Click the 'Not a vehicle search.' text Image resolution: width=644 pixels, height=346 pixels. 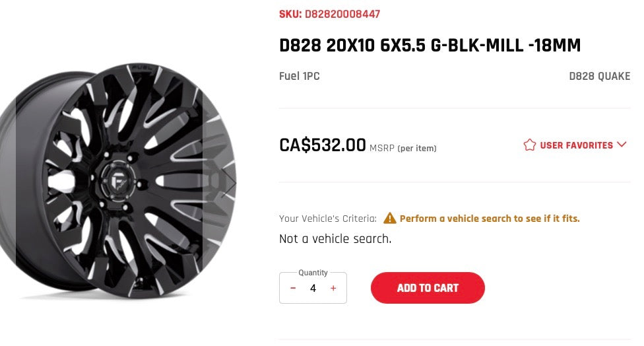(x=335, y=239)
